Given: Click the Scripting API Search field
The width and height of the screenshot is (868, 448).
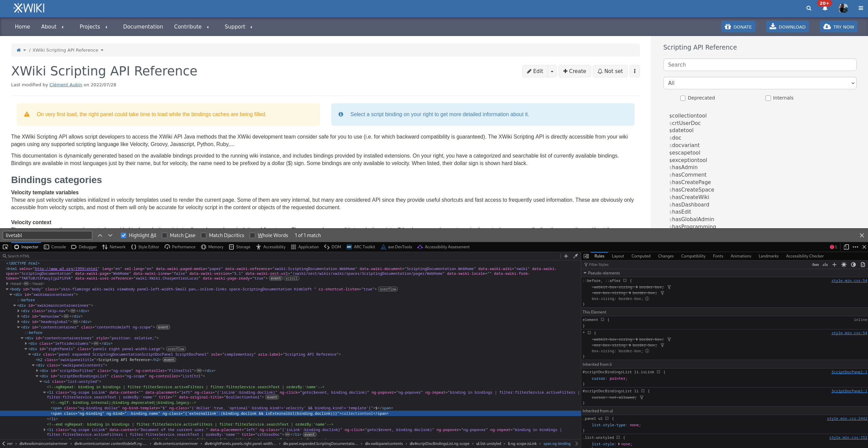Looking at the screenshot, I should click(760, 65).
